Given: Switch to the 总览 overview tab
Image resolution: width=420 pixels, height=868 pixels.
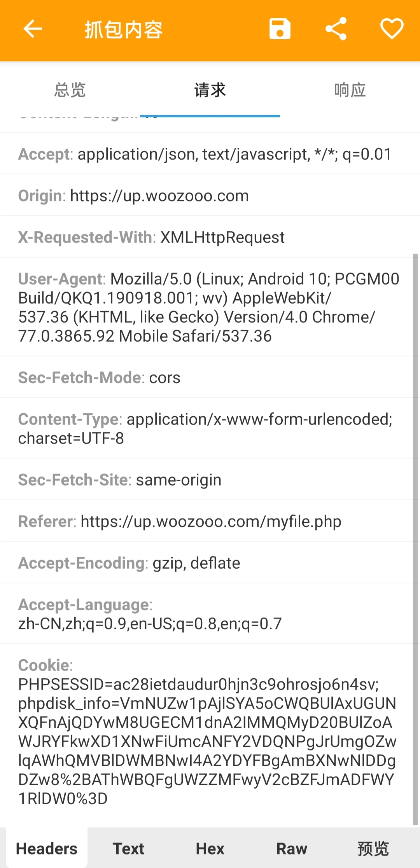Looking at the screenshot, I should pos(70,90).
